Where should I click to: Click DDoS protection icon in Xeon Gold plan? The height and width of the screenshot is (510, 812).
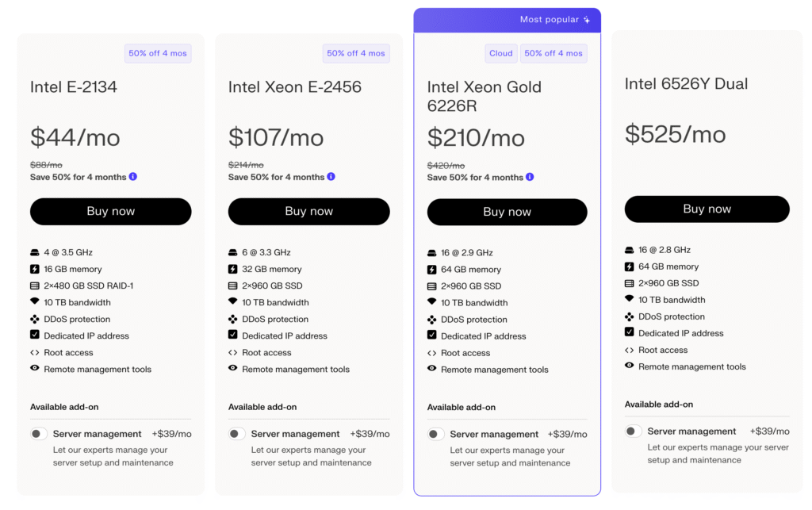tap(431, 320)
